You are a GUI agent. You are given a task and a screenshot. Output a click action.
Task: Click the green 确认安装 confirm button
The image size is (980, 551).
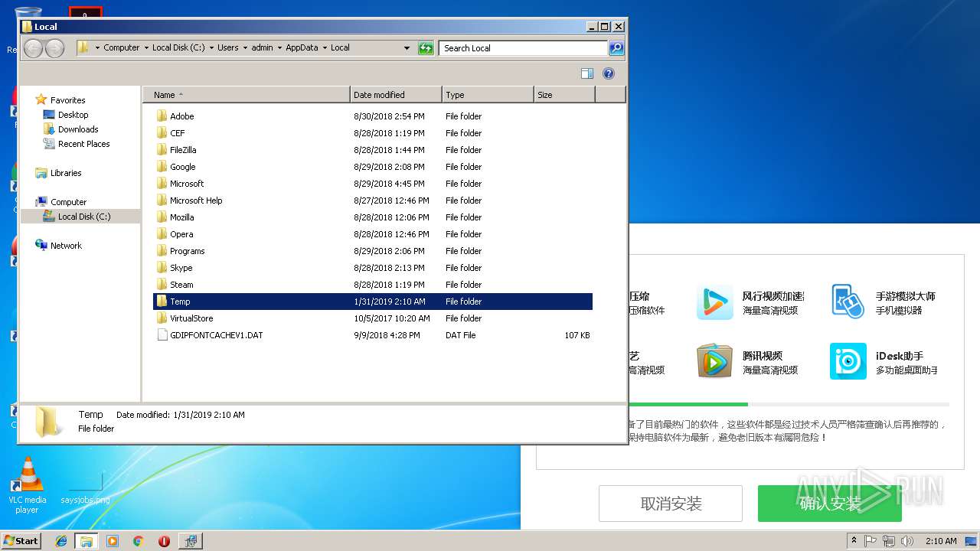830,504
